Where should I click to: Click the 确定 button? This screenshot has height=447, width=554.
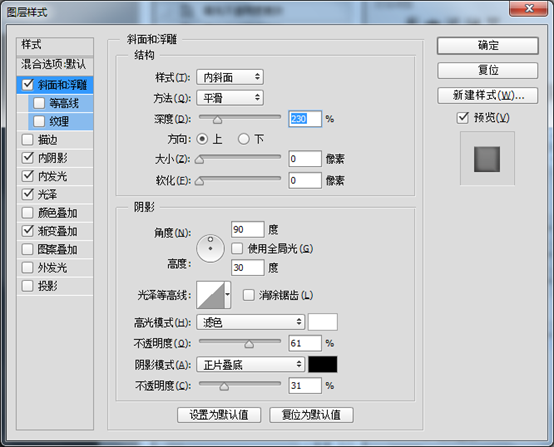coord(488,46)
